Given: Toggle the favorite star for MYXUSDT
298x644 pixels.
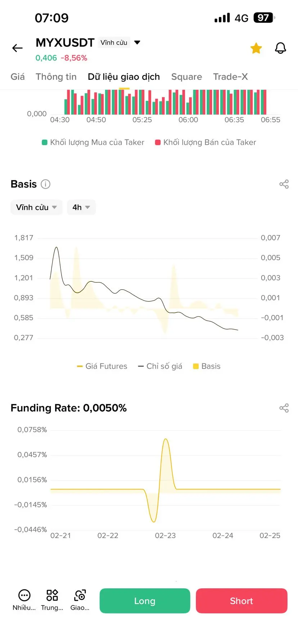Looking at the screenshot, I should click(256, 48).
